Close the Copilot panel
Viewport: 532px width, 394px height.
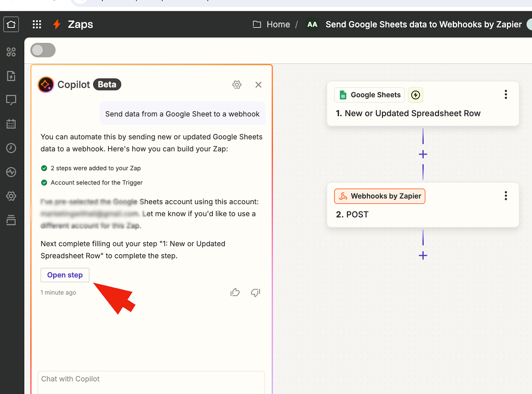[258, 84]
